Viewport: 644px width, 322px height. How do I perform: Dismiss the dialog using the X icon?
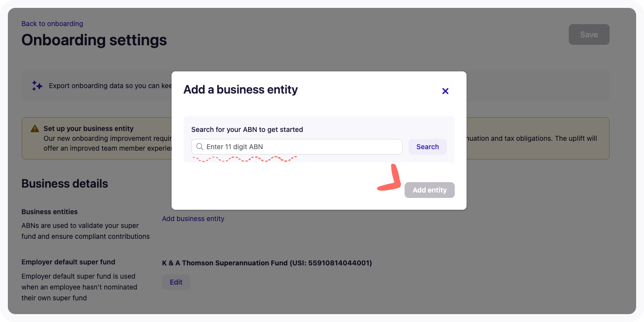pos(445,91)
